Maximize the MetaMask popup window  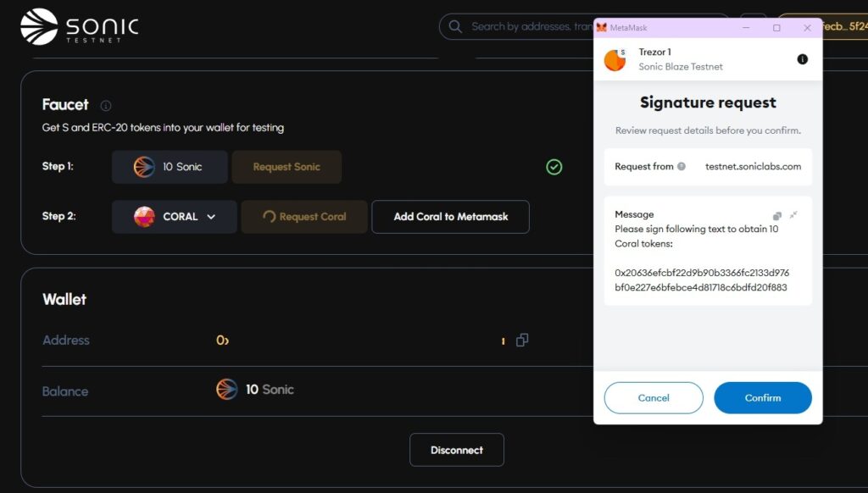pyautogui.click(x=776, y=28)
